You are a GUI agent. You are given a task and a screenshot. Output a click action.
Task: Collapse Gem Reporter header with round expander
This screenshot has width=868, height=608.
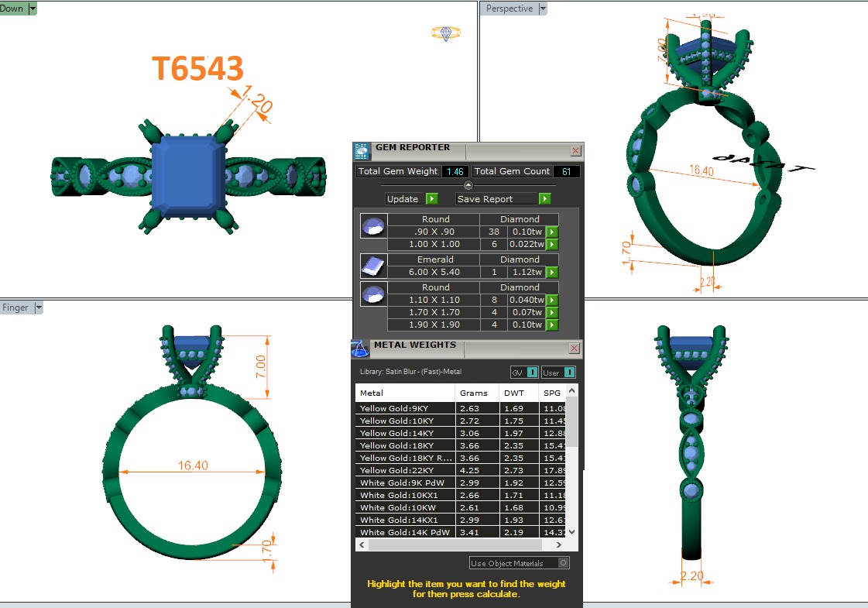click(x=468, y=185)
